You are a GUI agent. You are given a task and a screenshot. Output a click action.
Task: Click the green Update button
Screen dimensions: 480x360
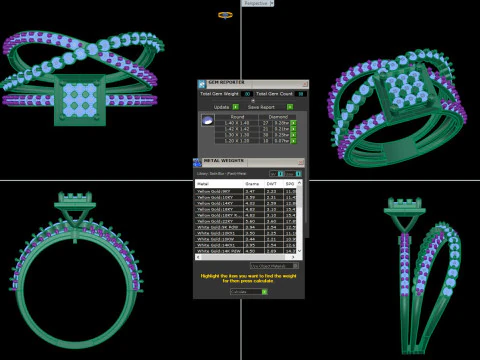tap(235, 107)
